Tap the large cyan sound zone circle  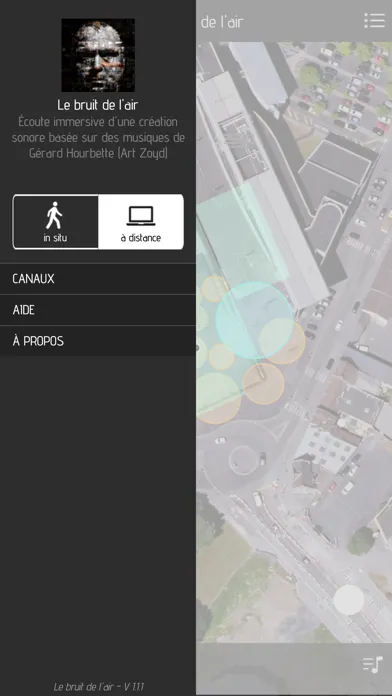point(255,320)
